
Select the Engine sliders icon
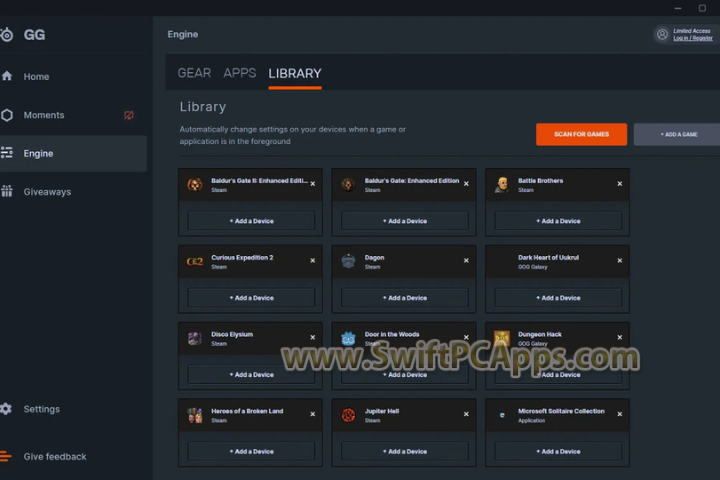point(7,153)
